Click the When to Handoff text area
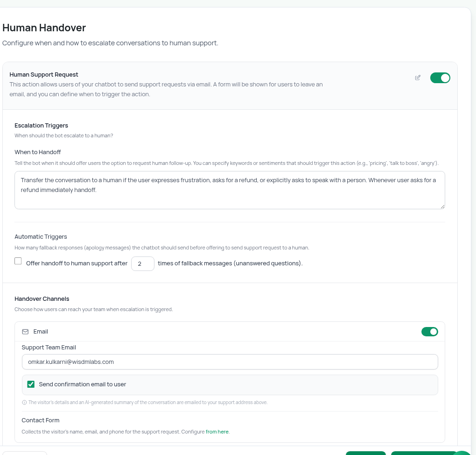 230,190
